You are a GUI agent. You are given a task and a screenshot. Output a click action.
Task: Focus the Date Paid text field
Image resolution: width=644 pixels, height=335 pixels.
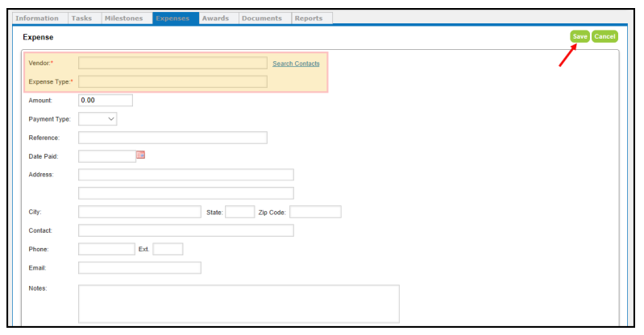[107, 156]
